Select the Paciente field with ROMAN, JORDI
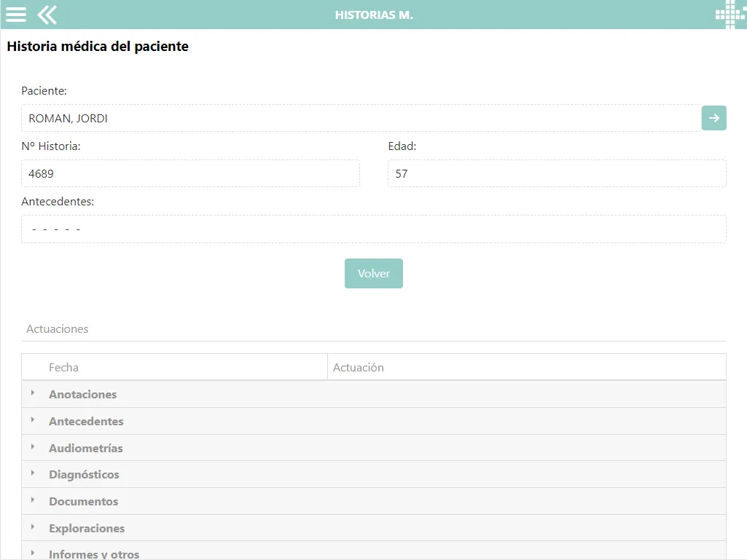 coord(361,118)
